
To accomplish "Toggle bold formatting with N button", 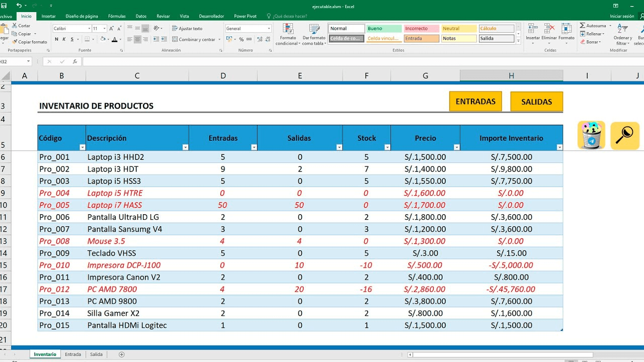I will click(56, 39).
